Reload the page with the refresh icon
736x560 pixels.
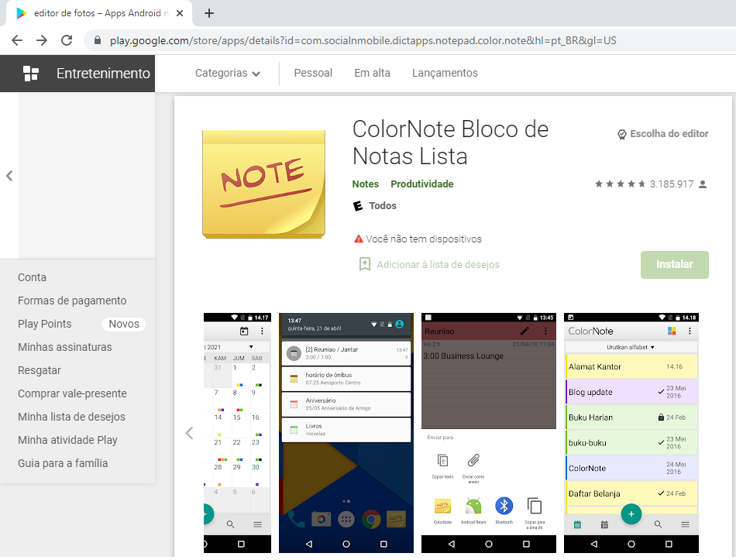coord(67,40)
